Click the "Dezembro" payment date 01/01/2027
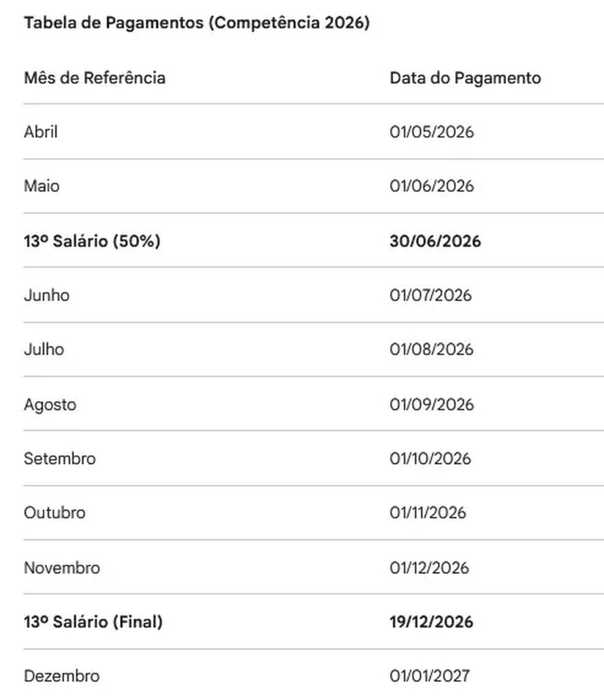This screenshot has width=604, height=700. tap(430, 676)
